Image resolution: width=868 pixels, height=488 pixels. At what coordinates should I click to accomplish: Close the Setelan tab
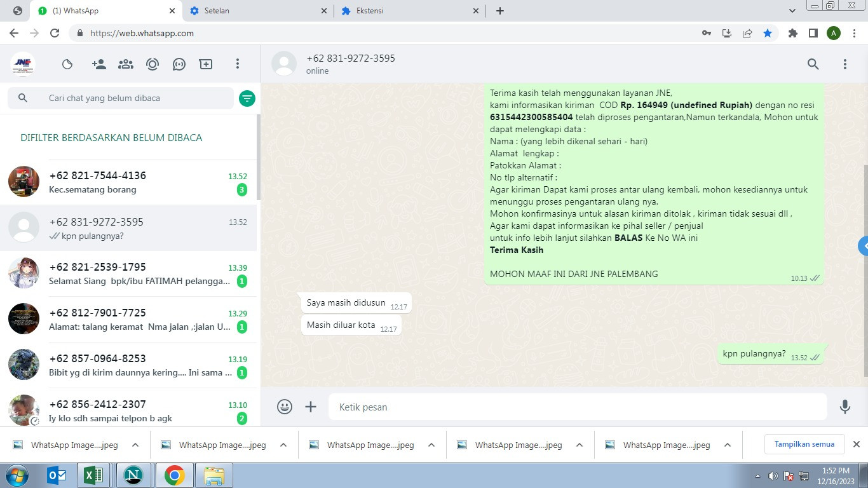tap(324, 11)
